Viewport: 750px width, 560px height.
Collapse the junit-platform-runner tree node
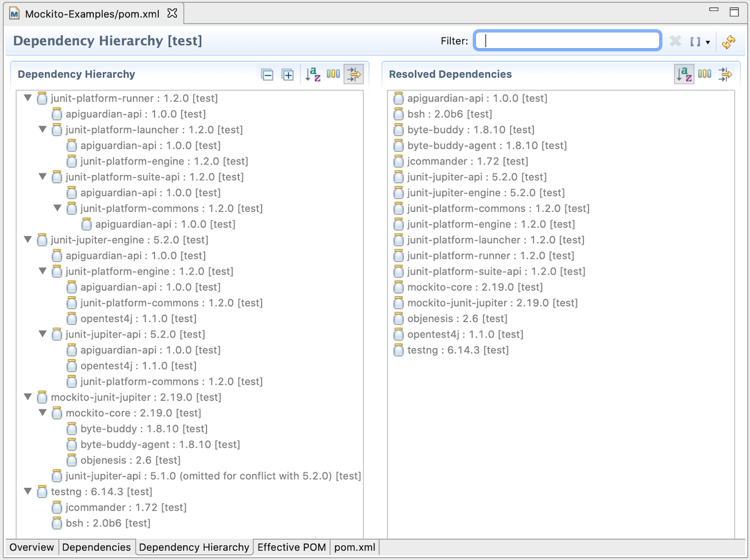click(x=28, y=98)
